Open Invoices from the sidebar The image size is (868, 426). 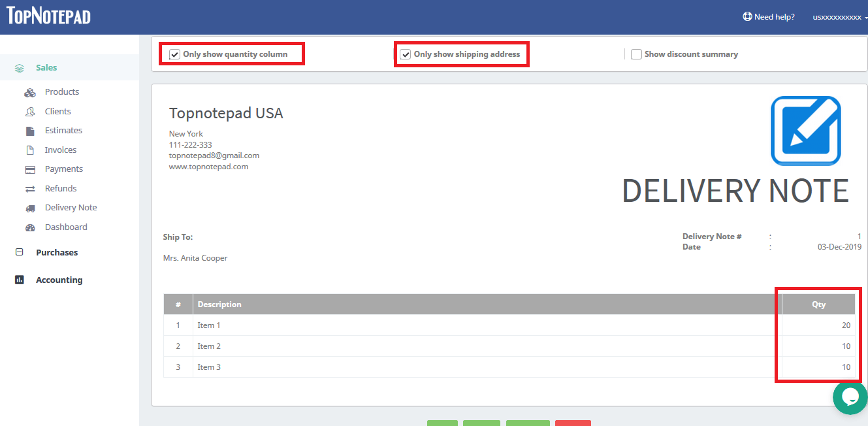pos(60,150)
